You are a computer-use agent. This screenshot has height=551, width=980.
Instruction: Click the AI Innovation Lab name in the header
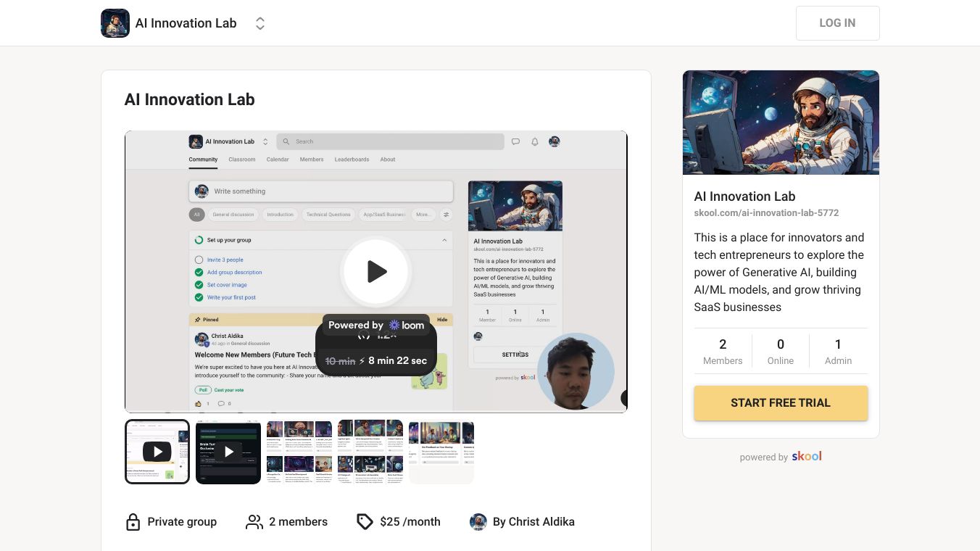pos(186,23)
